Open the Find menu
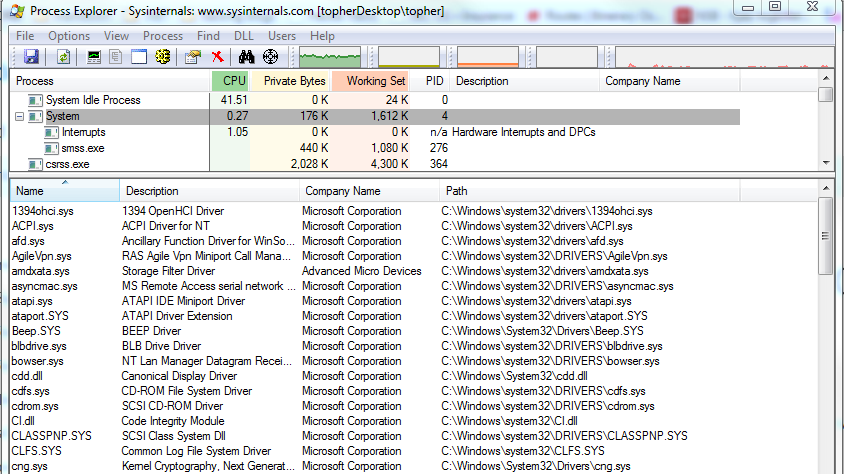 click(x=208, y=36)
